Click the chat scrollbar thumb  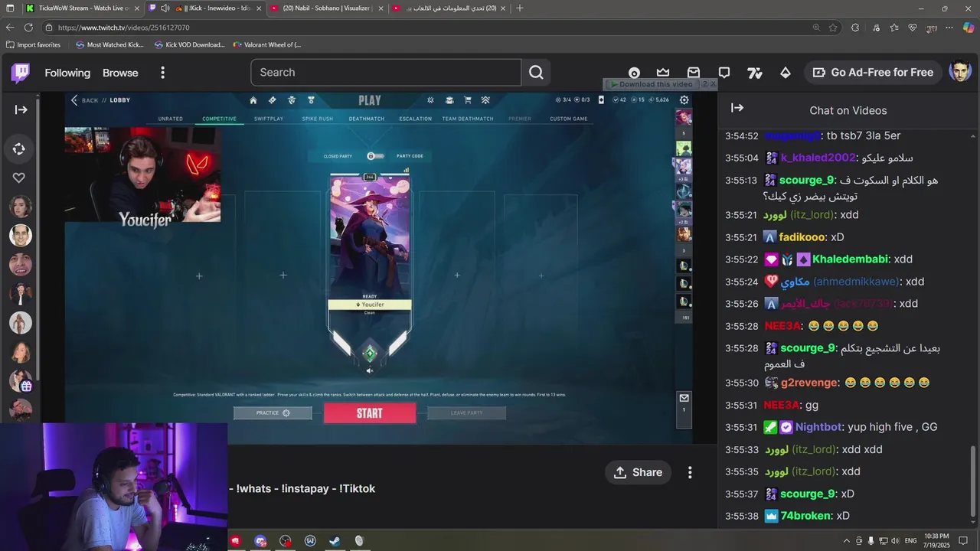(974, 483)
